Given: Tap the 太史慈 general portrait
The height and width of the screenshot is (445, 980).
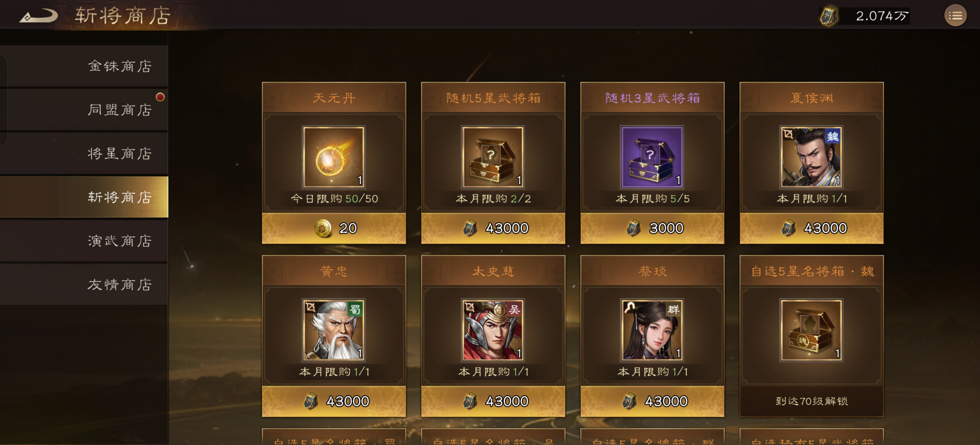Looking at the screenshot, I should [x=493, y=330].
